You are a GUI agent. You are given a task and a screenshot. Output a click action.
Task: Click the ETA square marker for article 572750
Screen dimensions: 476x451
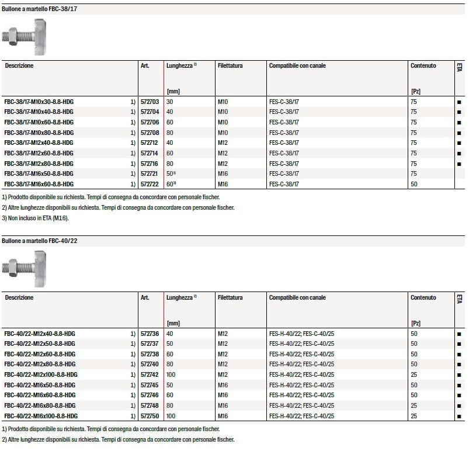[459, 416]
